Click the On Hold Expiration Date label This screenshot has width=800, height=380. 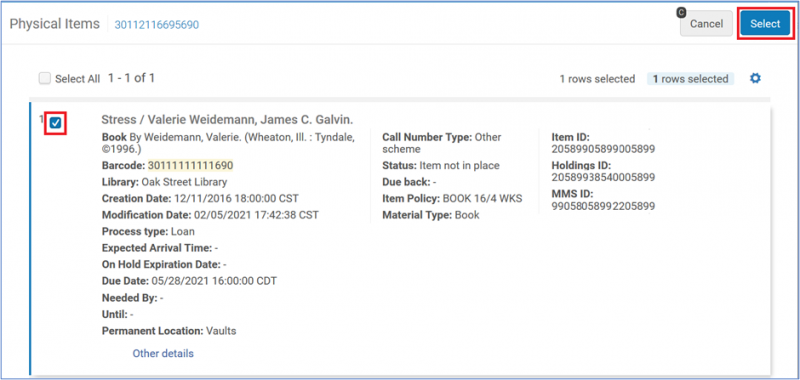pos(161,265)
